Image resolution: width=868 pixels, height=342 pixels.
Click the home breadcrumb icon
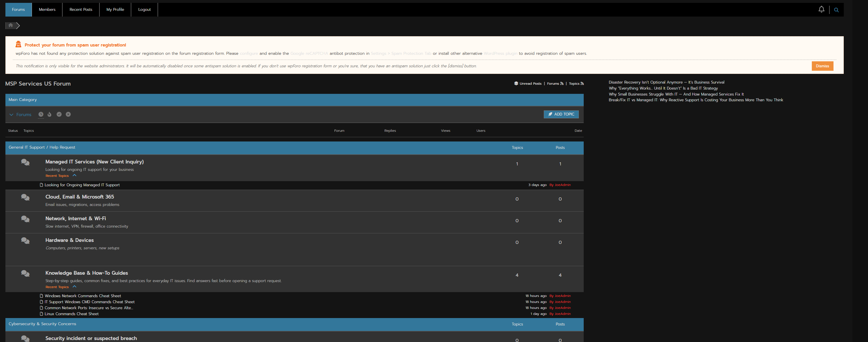11,25
